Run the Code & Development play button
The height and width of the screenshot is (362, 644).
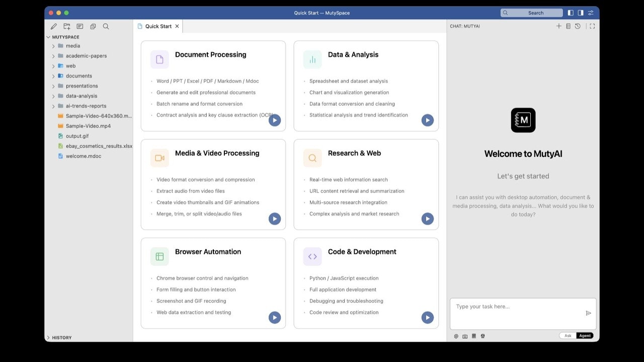(x=428, y=317)
